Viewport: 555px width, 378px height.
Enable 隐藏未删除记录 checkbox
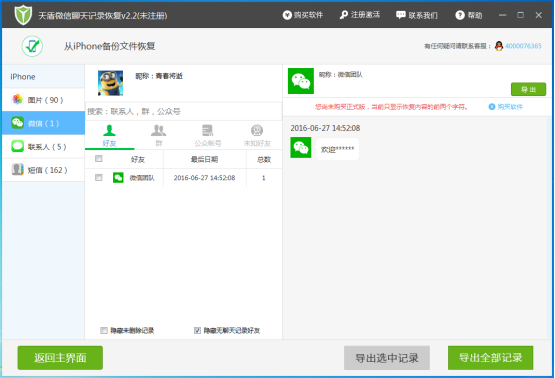[x=104, y=330]
